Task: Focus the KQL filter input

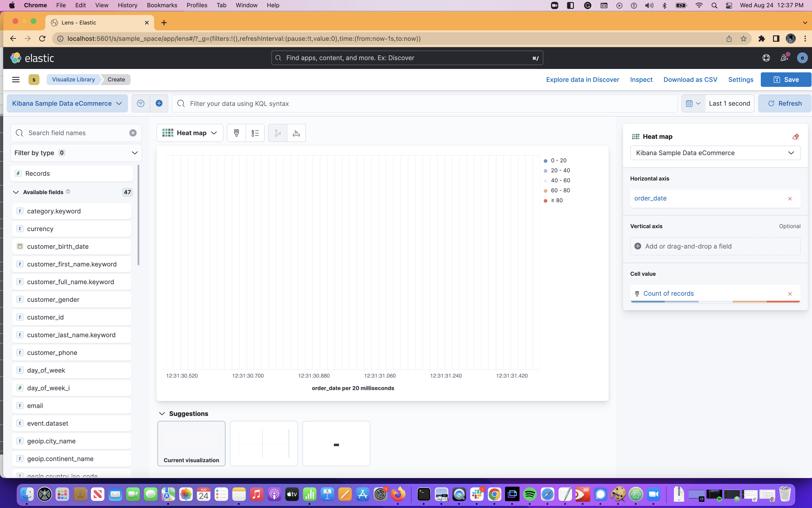Action: 425,103
